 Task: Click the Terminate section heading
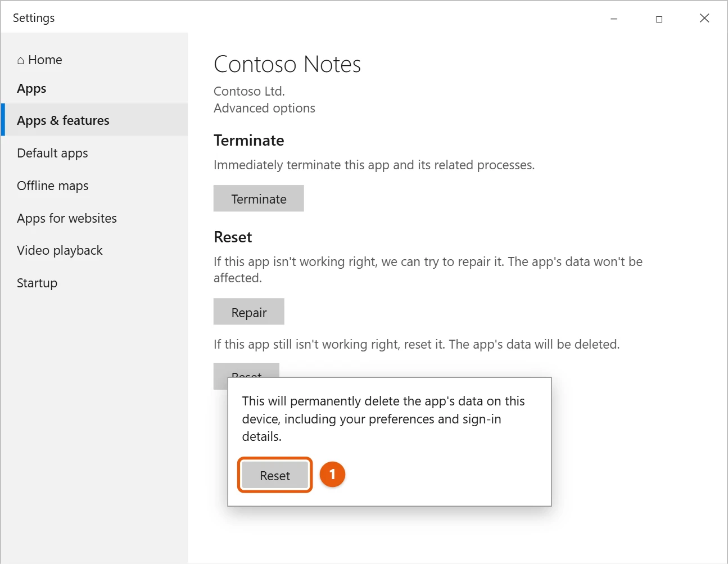point(249,141)
